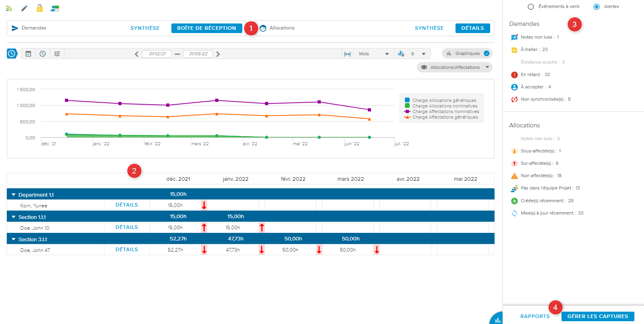The width and height of the screenshot is (644, 324).
Task: Open the Allocations Détails tab
Action: [472, 28]
